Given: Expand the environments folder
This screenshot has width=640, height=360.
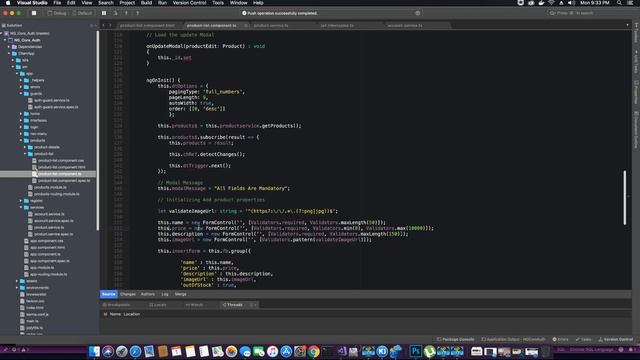Looking at the screenshot, I should click(x=17, y=288).
